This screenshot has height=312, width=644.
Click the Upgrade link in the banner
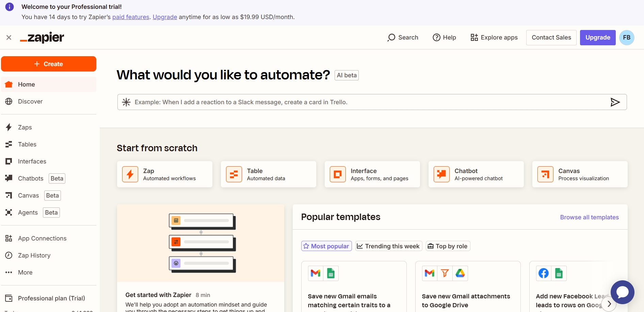pyautogui.click(x=165, y=17)
